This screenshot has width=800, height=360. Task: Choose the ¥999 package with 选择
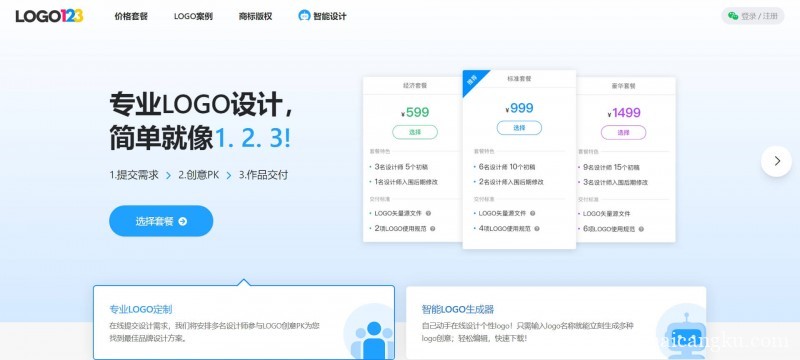pos(519,128)
